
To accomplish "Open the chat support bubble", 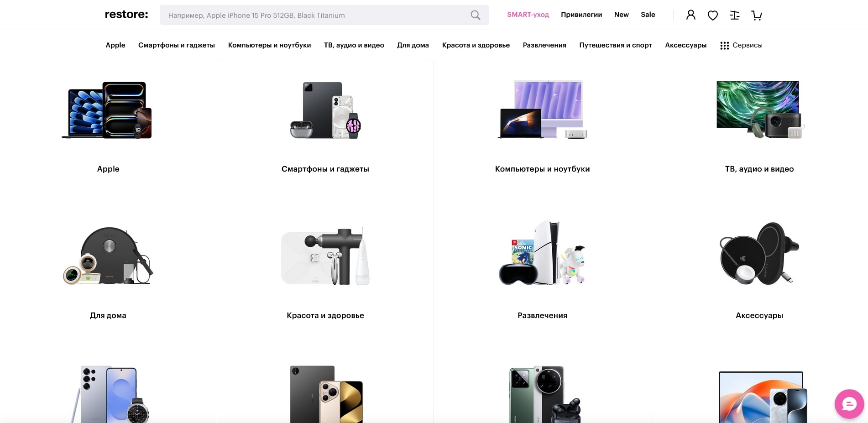I will point(849,404).
